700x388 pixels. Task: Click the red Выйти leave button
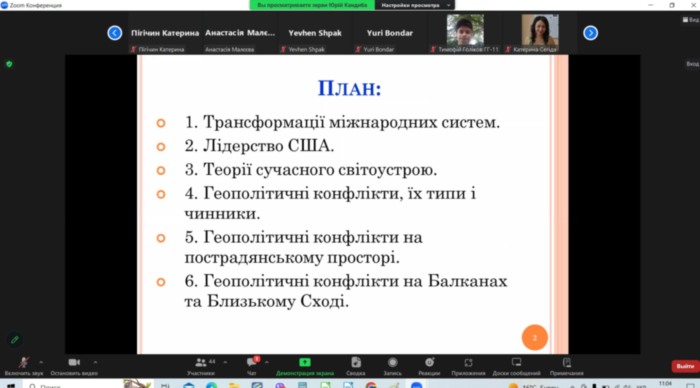tap(685, 366)
